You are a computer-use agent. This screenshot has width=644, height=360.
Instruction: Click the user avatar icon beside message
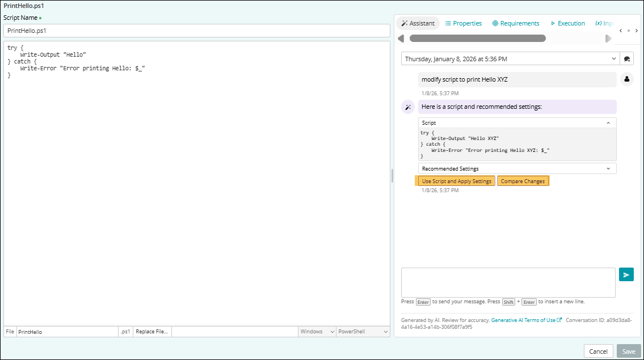(626, 80)
